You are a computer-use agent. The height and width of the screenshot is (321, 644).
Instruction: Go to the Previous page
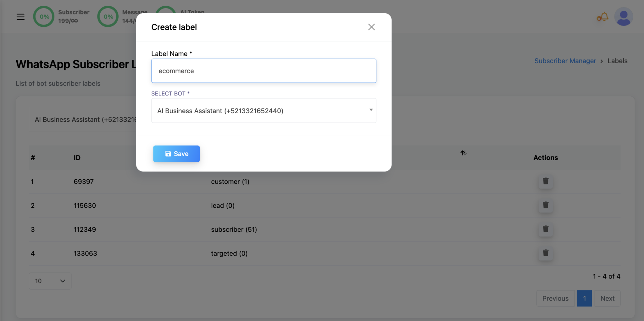(555, 298)
